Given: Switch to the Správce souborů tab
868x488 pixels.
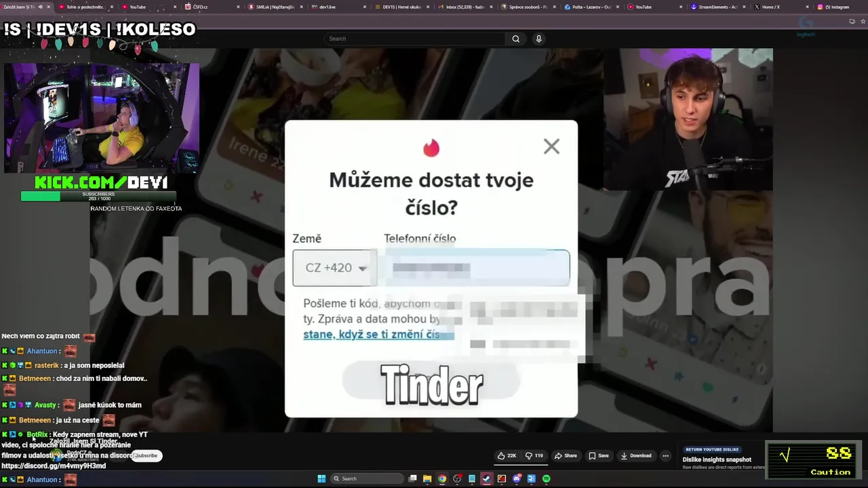Looking at the screenshot, I should point(529,7).
